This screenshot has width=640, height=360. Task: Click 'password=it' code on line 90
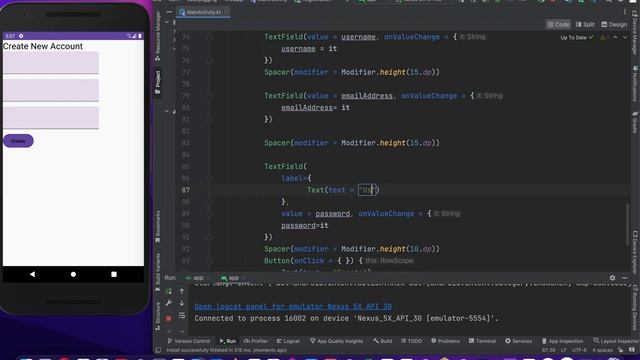click(x=304, y=225)
